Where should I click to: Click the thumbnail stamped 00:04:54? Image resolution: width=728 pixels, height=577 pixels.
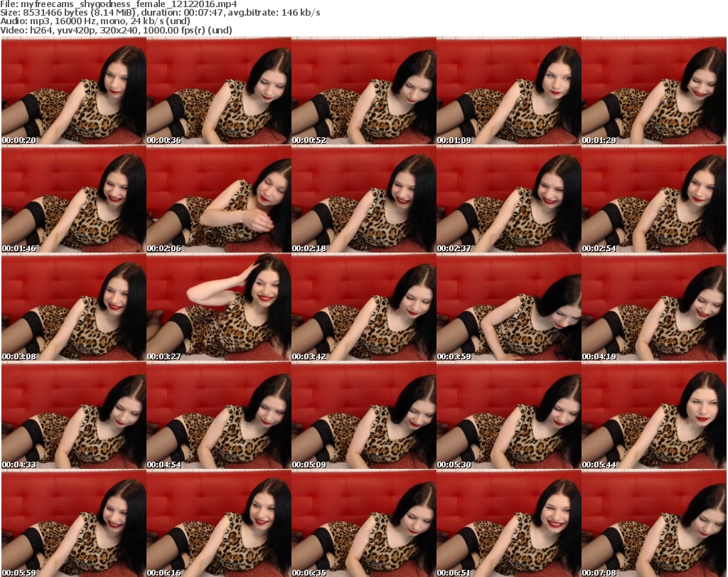pyautogui.click(x=219, y=415)
